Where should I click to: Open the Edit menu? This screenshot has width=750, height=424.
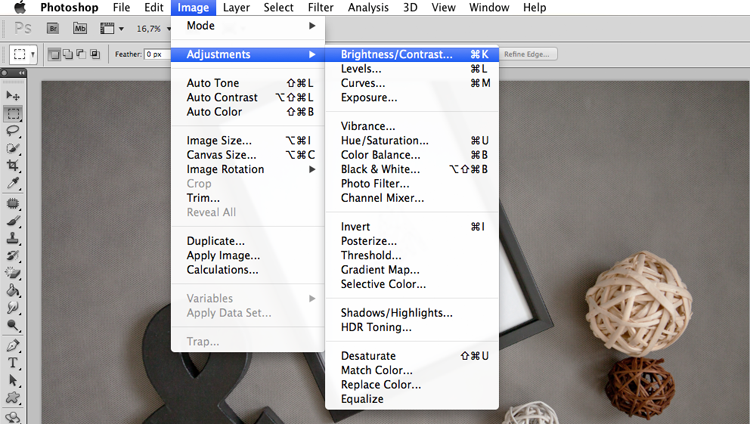pos(154,7)
